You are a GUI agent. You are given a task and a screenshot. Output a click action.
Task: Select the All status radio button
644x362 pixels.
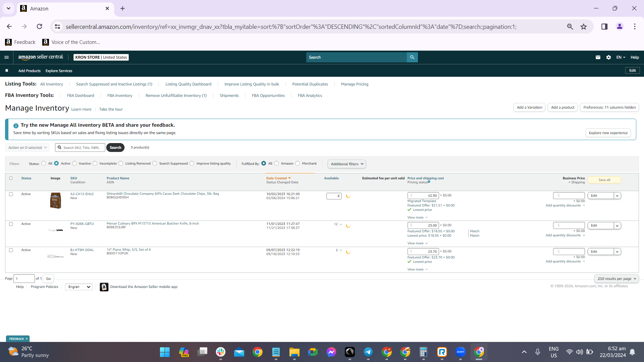pyautogui.click(x=44, y=164)
